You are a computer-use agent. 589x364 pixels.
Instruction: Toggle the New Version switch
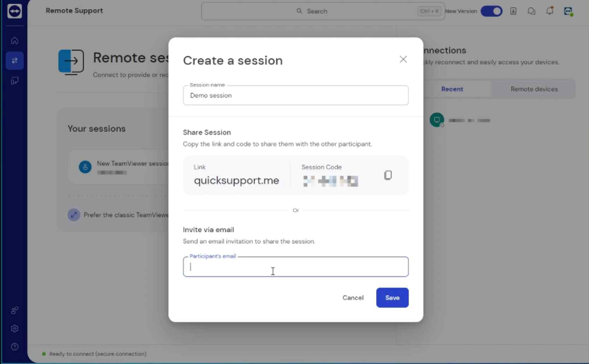pyautogui.click(x=491, y=11)
